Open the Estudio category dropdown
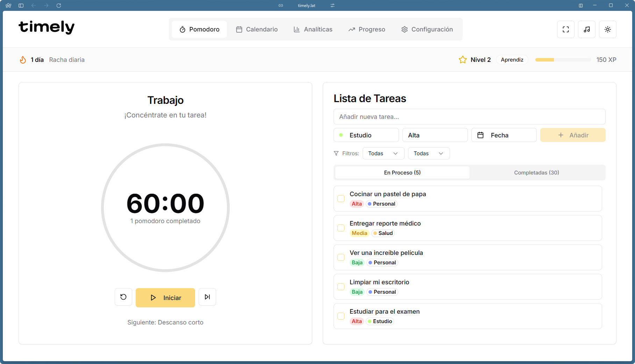The image size is (635, 364). (366, 135)
